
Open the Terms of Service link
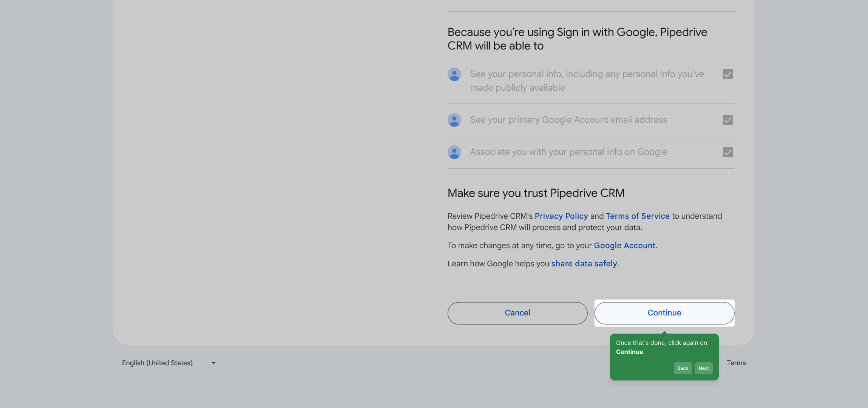point(638,216)
